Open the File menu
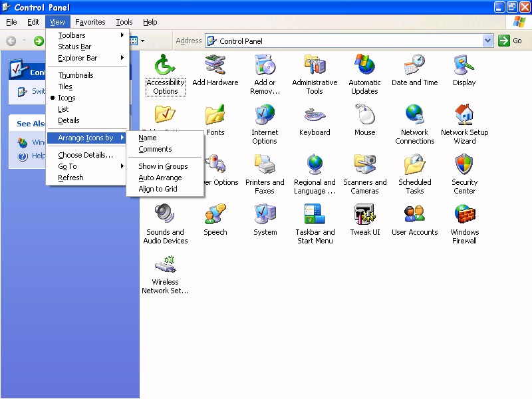This screenshot has width=532, height=399. coord(11,22)
